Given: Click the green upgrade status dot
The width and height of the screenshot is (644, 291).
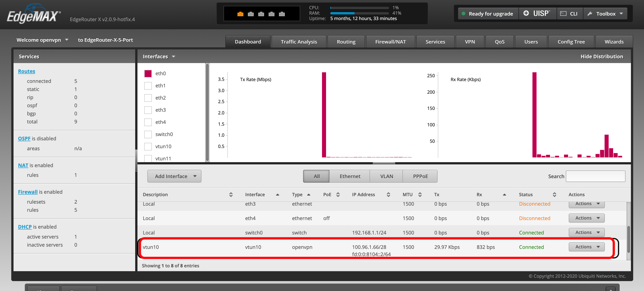Looking at the screenshot, I should 463,14.
